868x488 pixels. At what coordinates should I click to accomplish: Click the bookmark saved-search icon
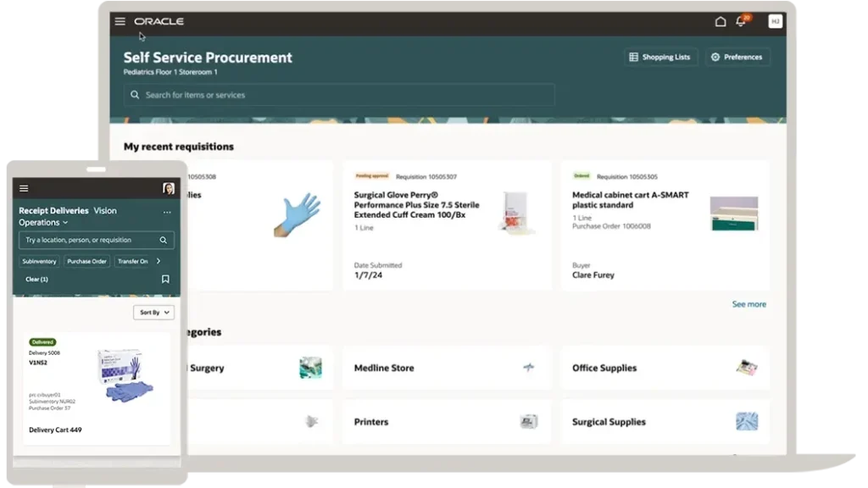click(x=165, y=280)
